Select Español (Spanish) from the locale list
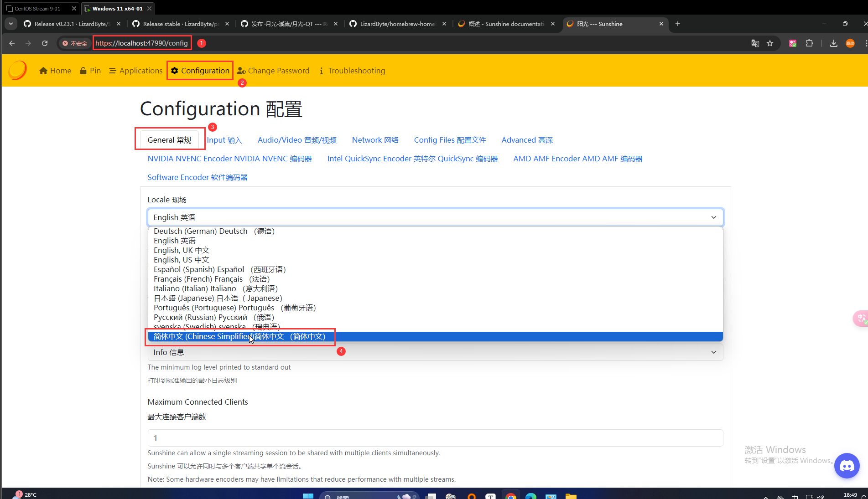Image resolution: width=868 pixels, height=499 pixels. coord(436,269)
